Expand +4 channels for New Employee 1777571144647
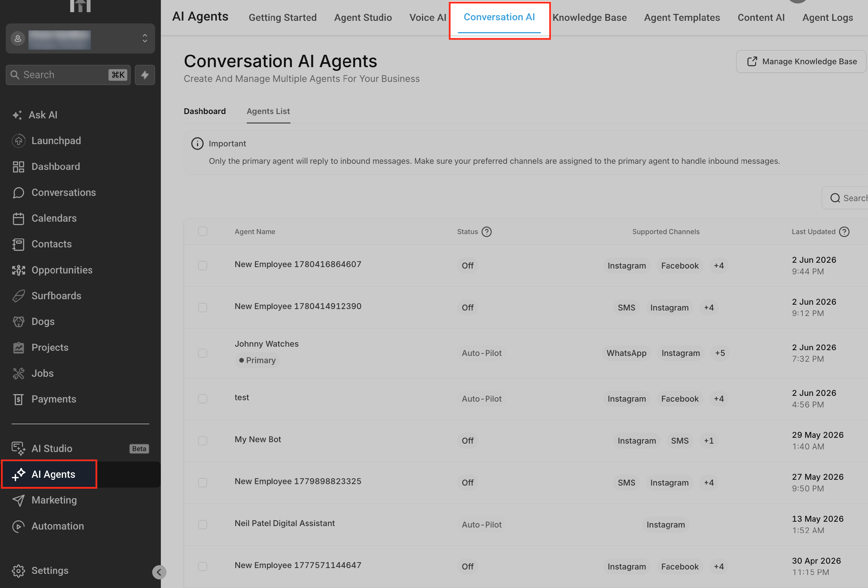This screenshot has height=588, width=868. 719,566
